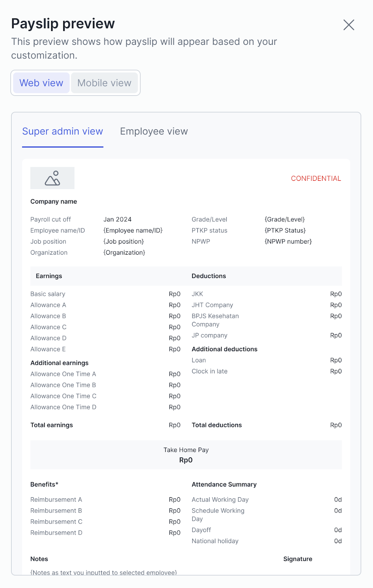Switch to Mobile view
This screenshot has width=373, height=588.
pyautogui.click(x=104, y=83)
